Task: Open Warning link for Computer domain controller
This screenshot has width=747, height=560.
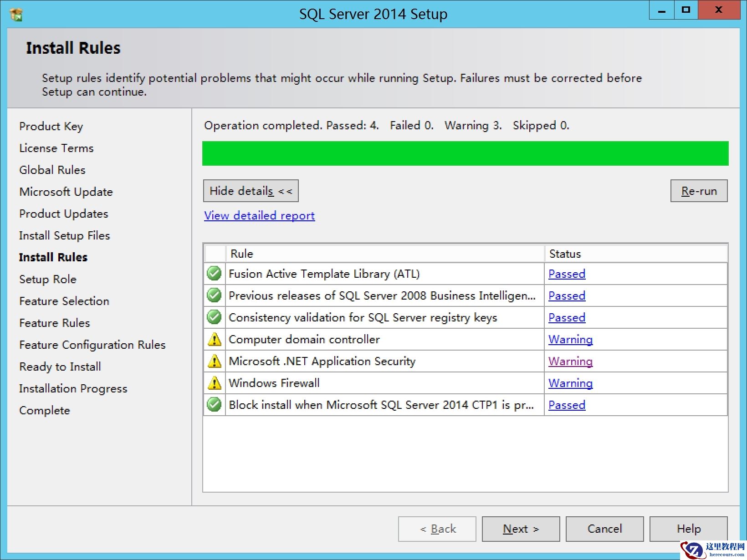Action: click(570, 339)
